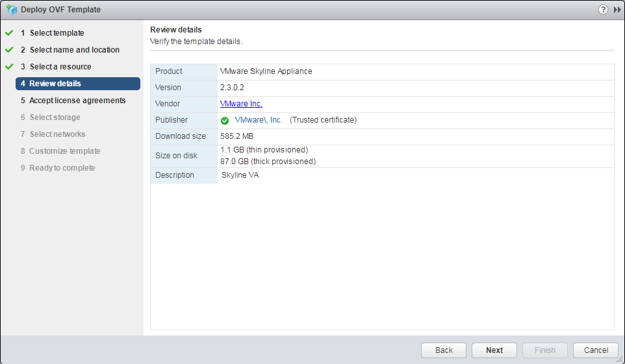Viewport: 625px width, 364px height.
Task: Click the VMware\, Inc. publisher link
Action: pyautogui.click(x=259, y=120)
